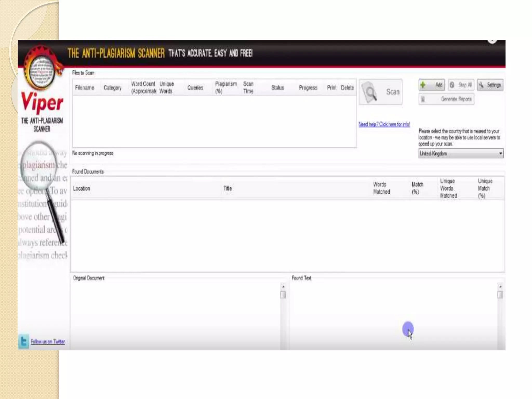Click the Scan magnifying glass icon
Image resolution: width=532 pixels, height=399 pixels.
coord(370,92)
